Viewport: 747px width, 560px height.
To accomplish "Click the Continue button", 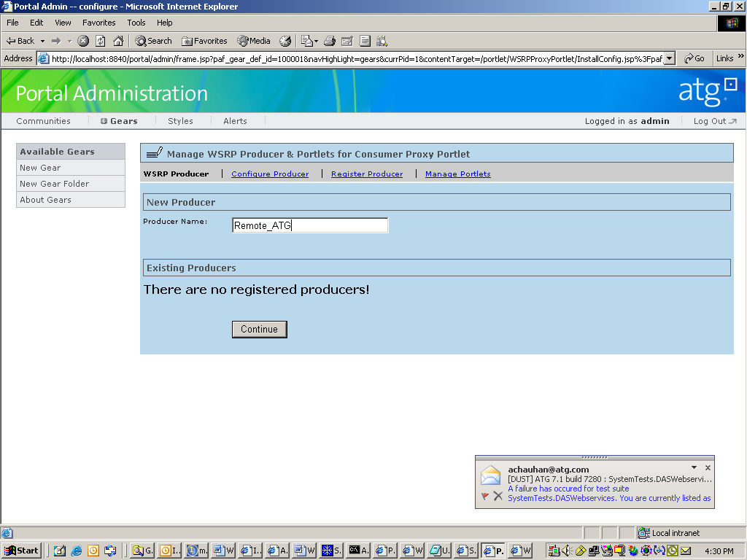I will point(259,329).
